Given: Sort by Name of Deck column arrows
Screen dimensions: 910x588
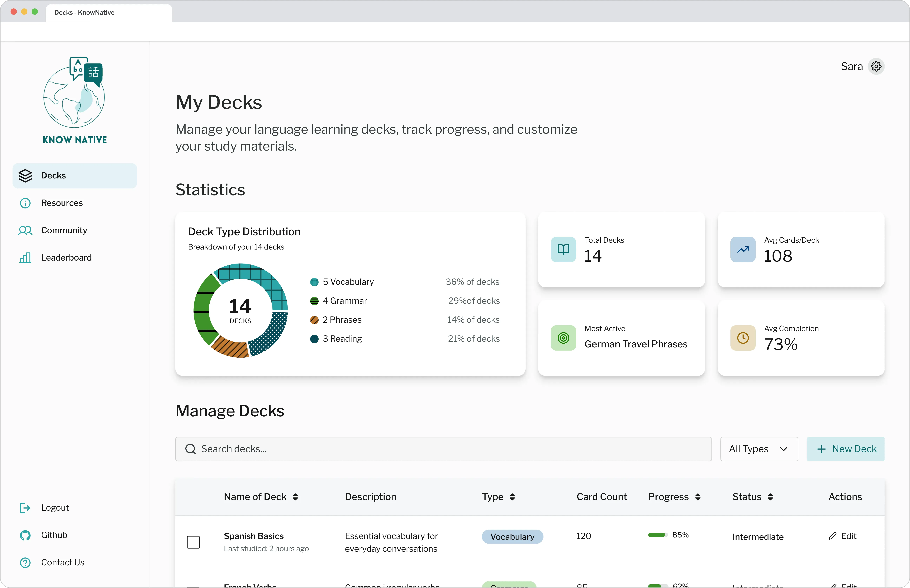Looking at the screenshot, I should pyautogui.click(x=295, y=497).
